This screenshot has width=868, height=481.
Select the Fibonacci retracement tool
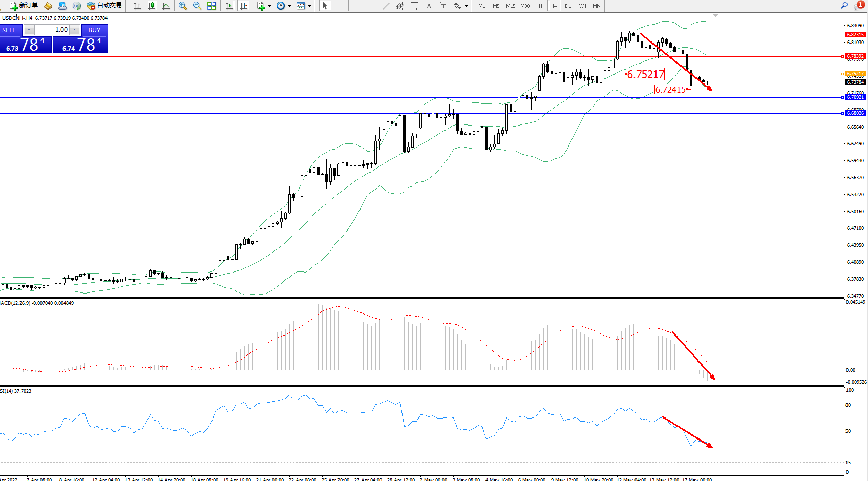[414, 6]
